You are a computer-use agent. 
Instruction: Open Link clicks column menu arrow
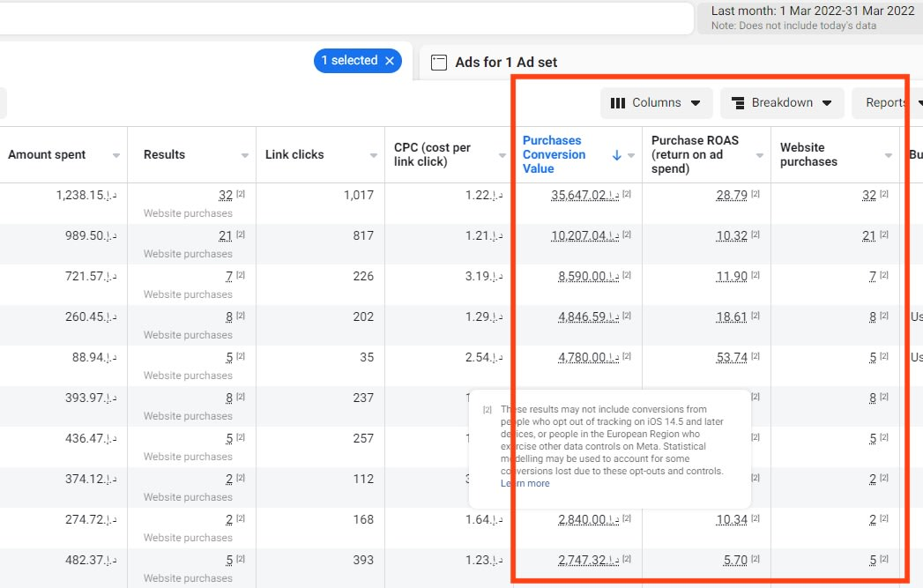tap(373, 155)
